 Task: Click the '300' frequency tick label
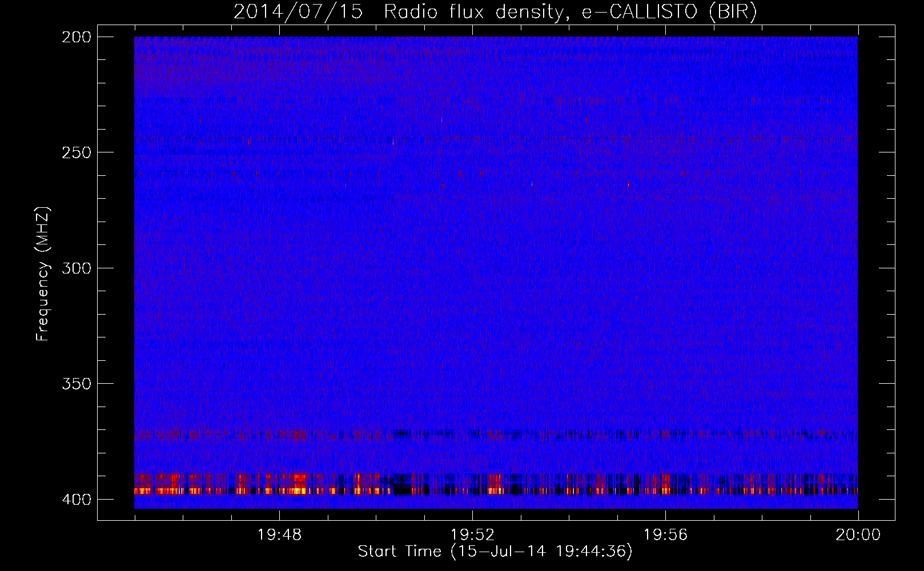[x=76, y=268]
